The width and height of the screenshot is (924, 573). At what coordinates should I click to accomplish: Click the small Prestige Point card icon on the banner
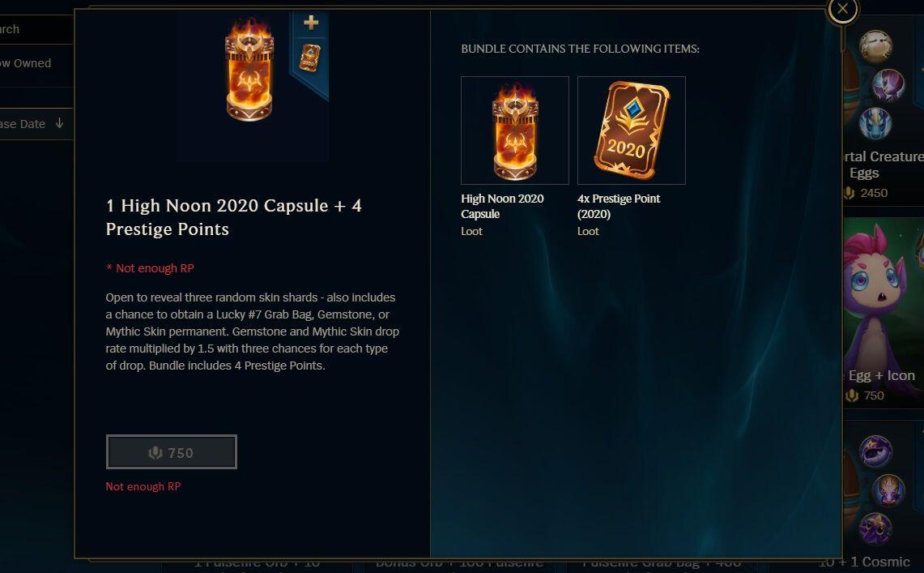point(310,58)
